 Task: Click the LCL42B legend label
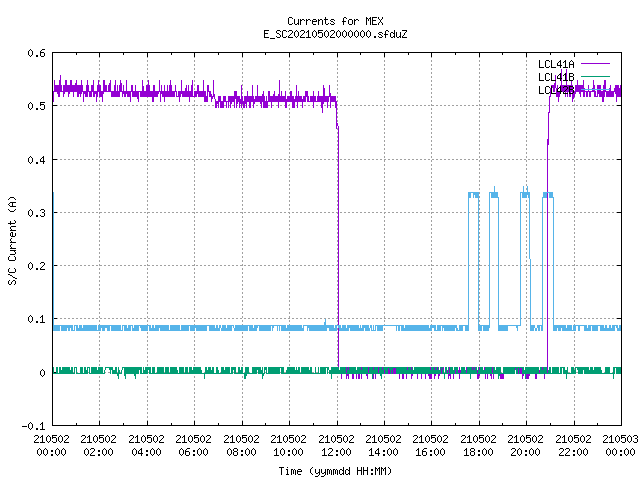(556, 90)
